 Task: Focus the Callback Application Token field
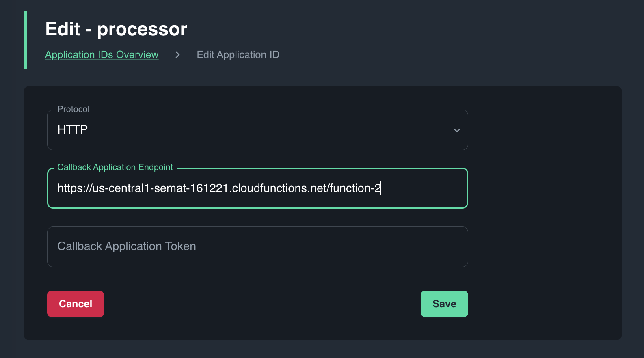[x=325, y=247]
